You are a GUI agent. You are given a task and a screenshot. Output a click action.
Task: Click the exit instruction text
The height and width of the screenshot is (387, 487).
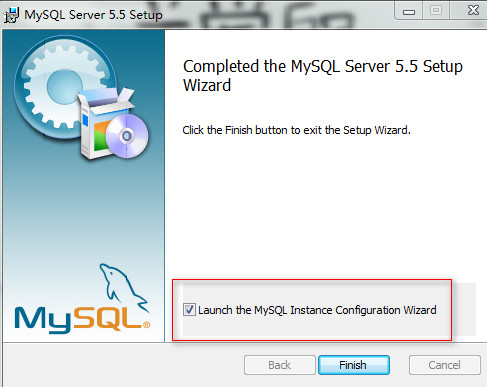point(296,130)
